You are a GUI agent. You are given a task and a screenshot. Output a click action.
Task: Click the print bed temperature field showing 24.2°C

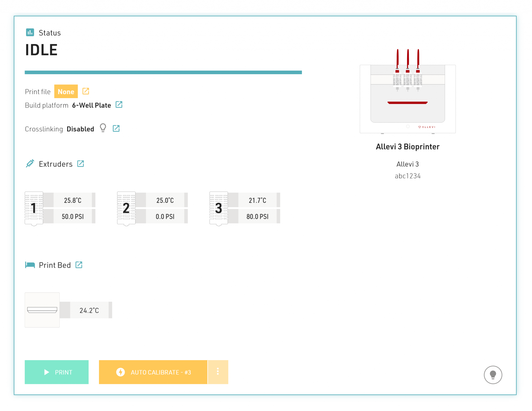(x=89, y=310)
